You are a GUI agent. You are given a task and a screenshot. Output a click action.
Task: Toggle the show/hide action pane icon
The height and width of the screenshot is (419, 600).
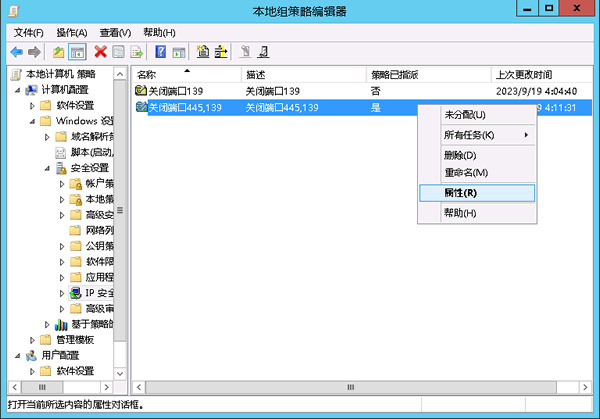pos(179,52)
